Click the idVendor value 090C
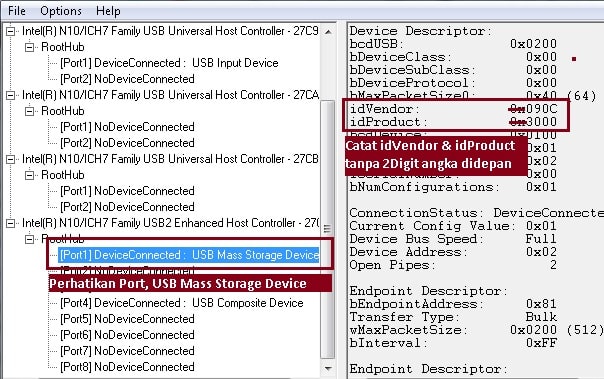The image size is (604, 379). coord(542,109)
